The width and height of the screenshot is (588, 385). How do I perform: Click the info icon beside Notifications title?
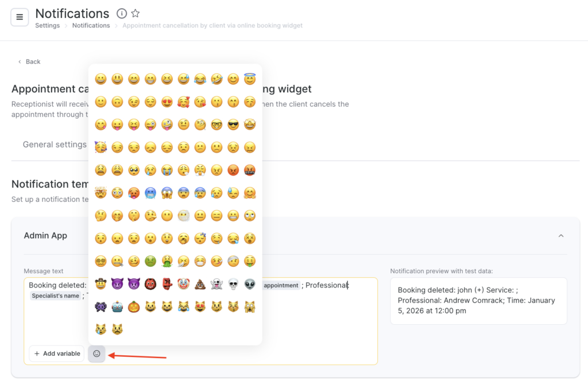pos(121,13)
